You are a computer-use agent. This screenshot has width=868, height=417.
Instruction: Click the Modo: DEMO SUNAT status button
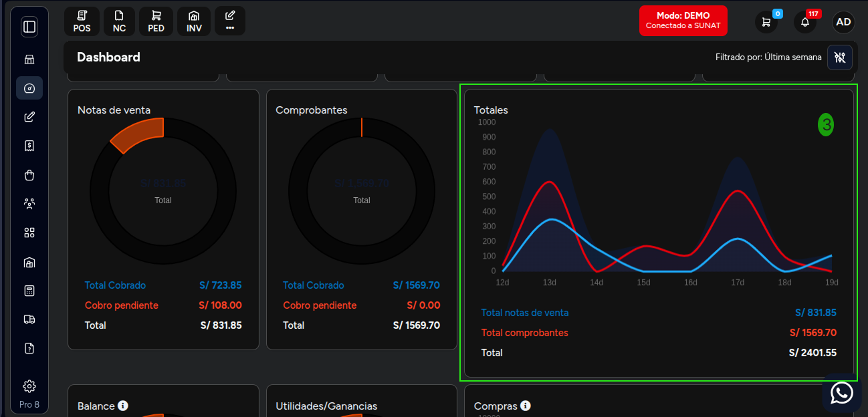(x=683, y=21)
